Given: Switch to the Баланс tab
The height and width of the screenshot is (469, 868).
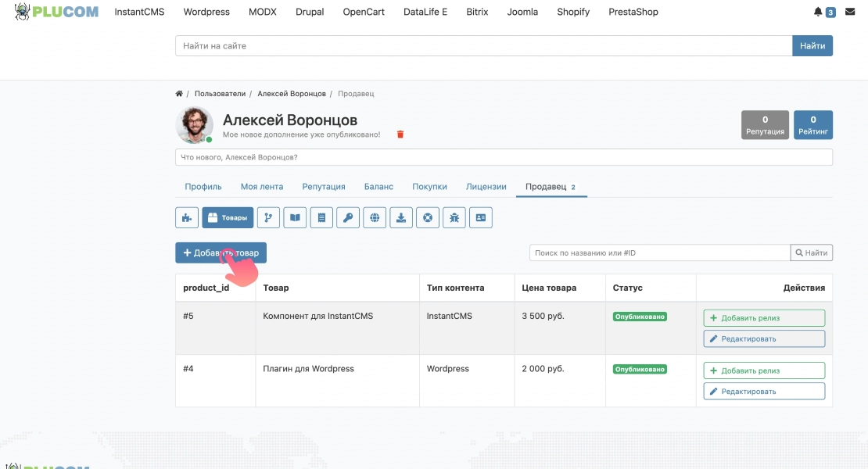Looking at the screenshot, I should coord(378,186).
